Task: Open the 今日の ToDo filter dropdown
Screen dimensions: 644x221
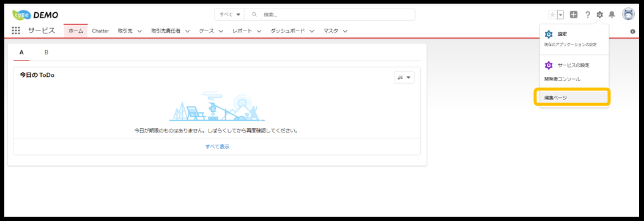Action: coord(404,77)
